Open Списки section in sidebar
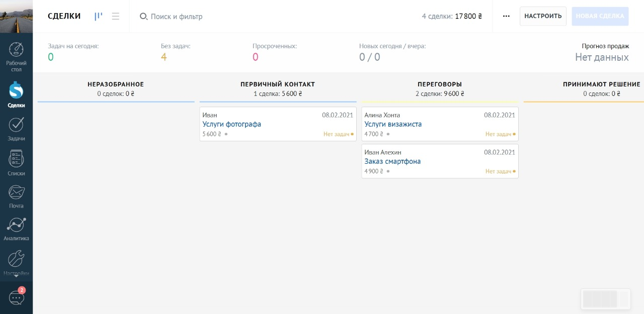 point(16,163)
